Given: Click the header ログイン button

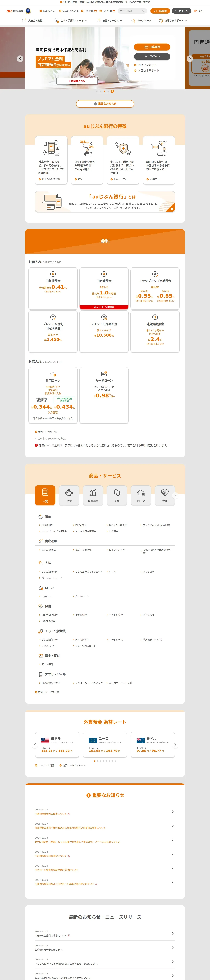Looking at the screenshot, I should (181, 11).
